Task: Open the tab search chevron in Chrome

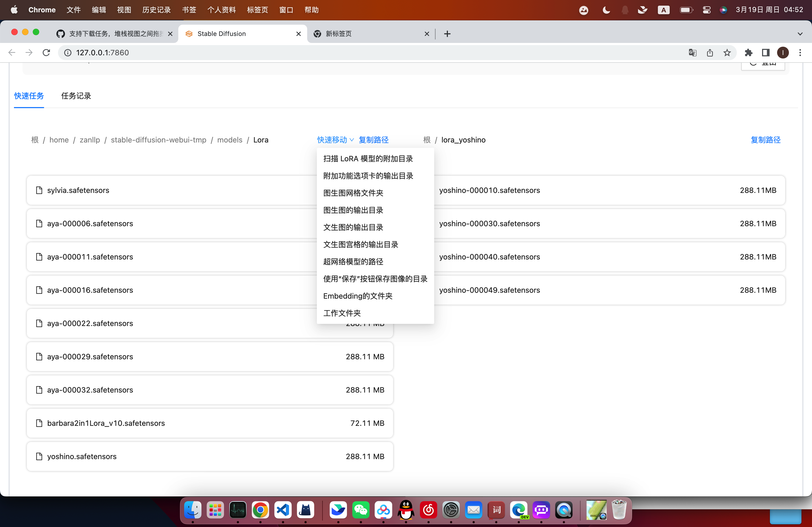Action: (x=800, y=34)
